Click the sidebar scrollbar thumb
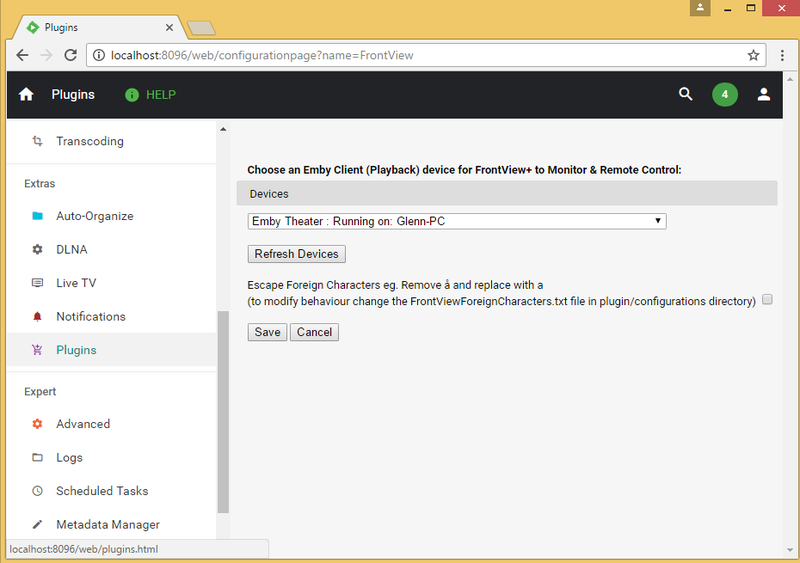 tap(223, 411)
